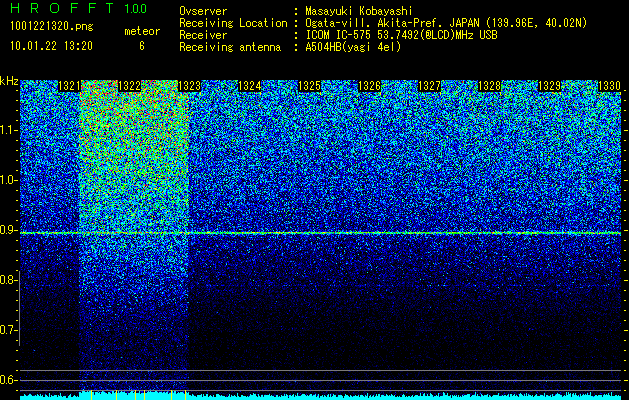The image size is (629, 400).
Task: Click the cyan signal level strip at bottom
Action: [x=321, y=396]
